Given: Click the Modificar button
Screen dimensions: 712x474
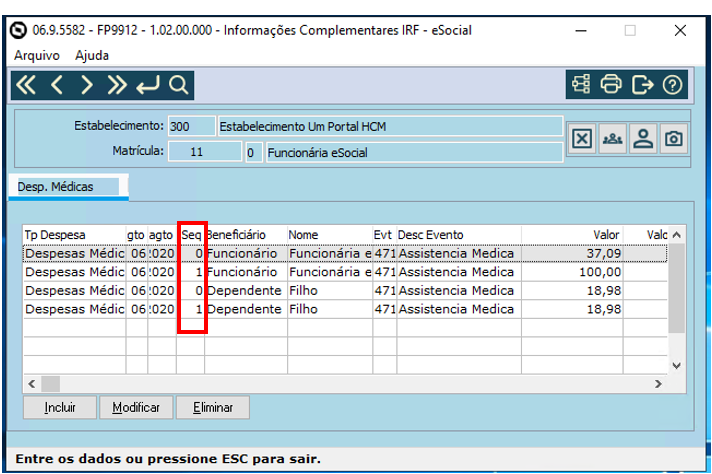Looking at the screenshot, I should click(x=136, y=407).
